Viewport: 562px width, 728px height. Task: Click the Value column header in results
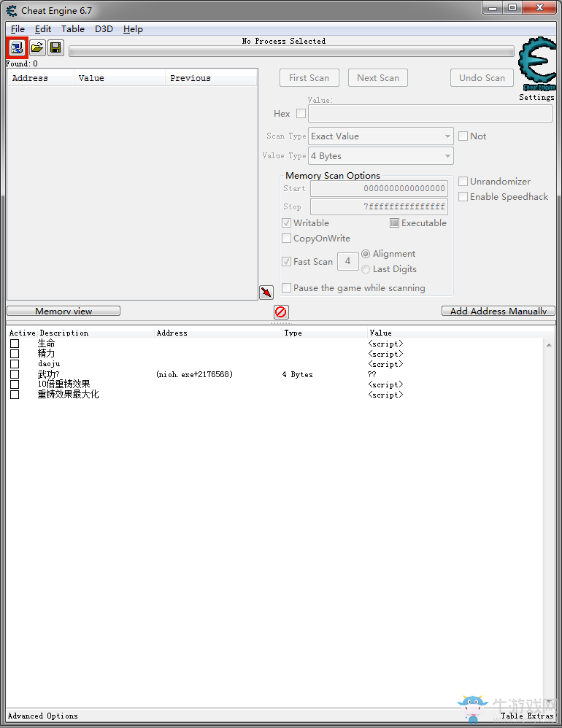(x=120, y=78)
